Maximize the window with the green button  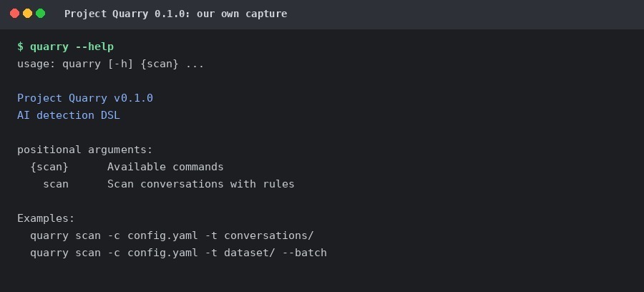click(40, 14)
